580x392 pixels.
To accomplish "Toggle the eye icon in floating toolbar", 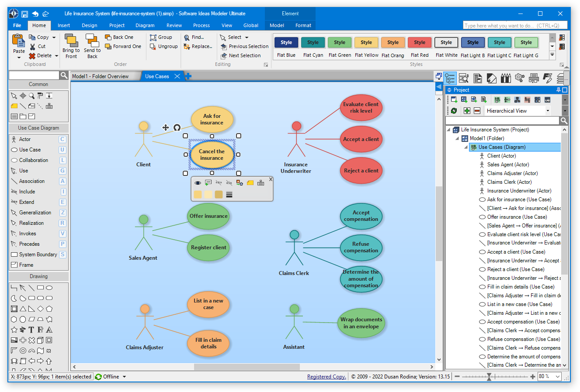I will click(198, 183).
